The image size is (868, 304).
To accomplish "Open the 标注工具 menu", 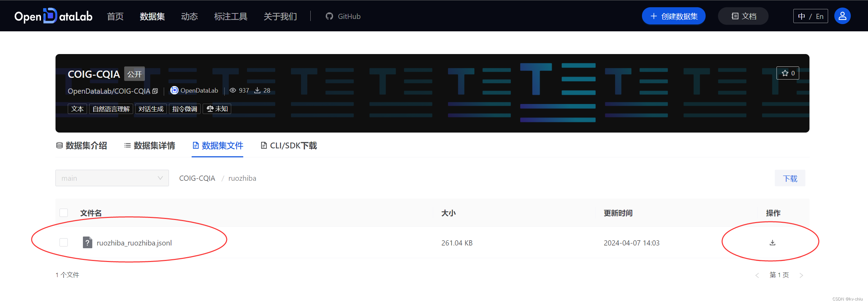I will point(231,16).
